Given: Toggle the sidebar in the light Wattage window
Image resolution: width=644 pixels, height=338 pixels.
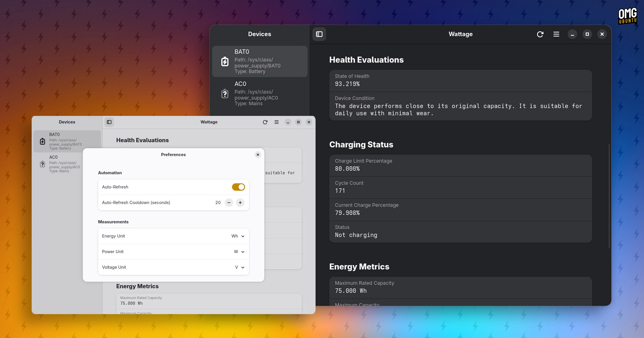Looking at the screenshot, I should (109, 122).
